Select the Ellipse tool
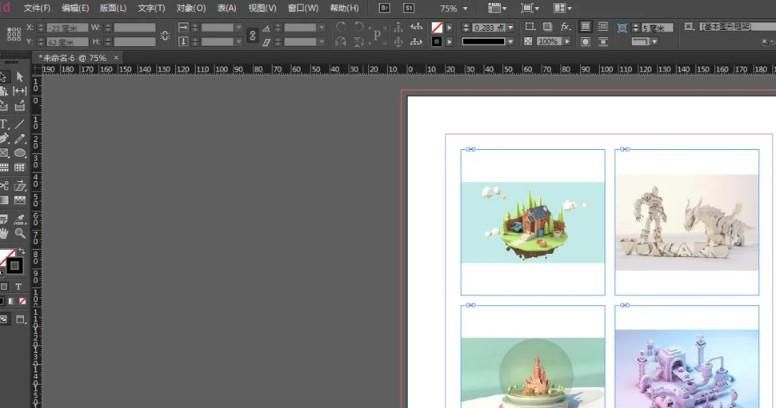Screen dimensions: 776x408 [20, 153]
